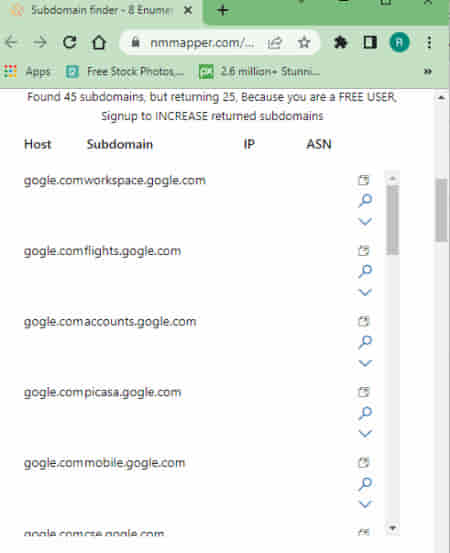The image size is (450, 553).
Task: Open Free Stock Photos bookmark
Action: tap(125, 72)
